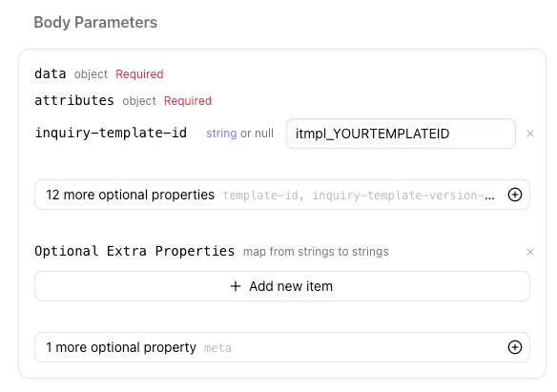557x392 pixels.
Task: Remove the Optional Extra Properties section with its X icon
Action: pyautogui.click(x=530, y=252)
